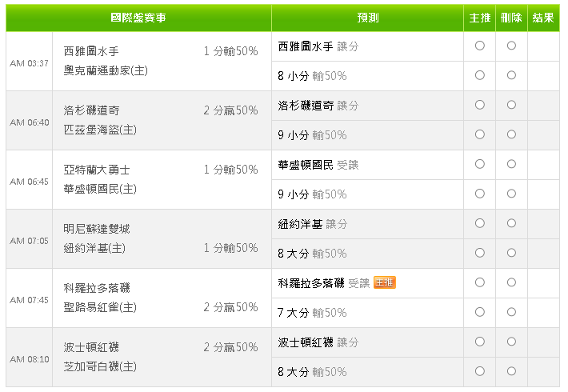Click the AM 07:45 game time
The image size is (568, 392).
(x=29, y=300)
